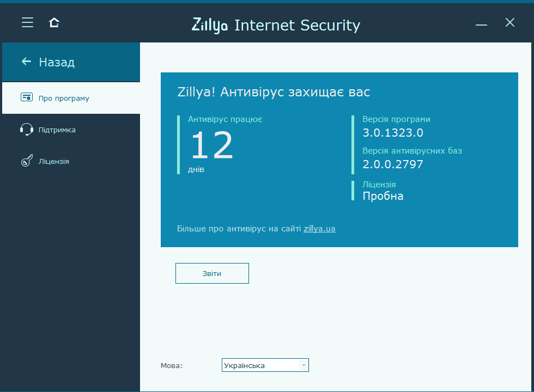This screenshot has height=392, width=534.
Task: Switch to the Ліцензія section
Action: pos(71,161)
